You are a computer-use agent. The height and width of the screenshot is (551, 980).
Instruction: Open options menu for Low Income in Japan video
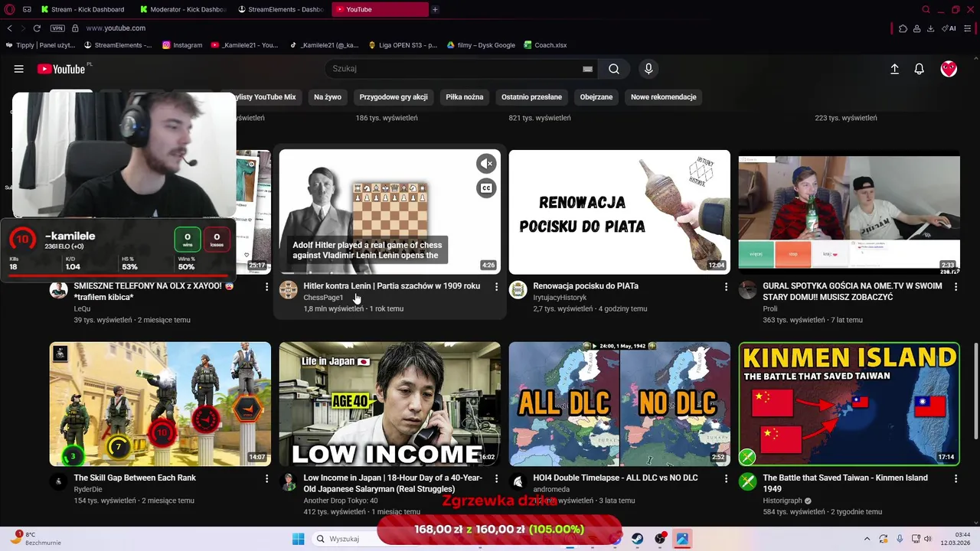(496, 478)
